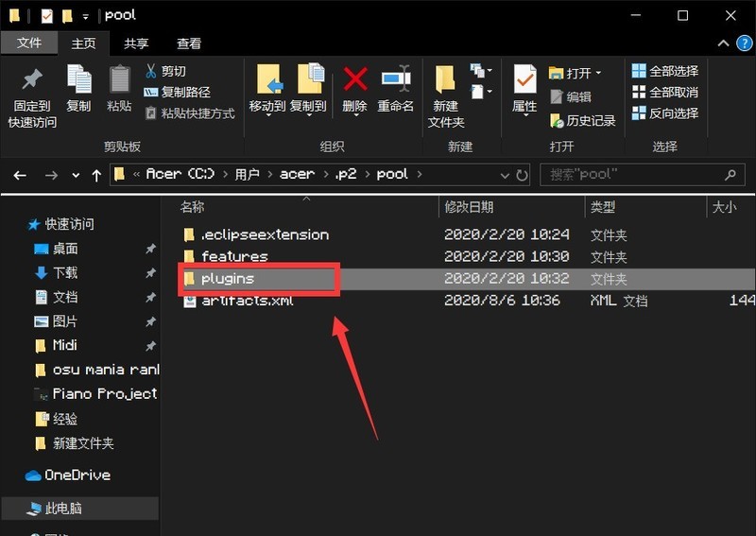Image resolution: width=756 pixels, height=536 pixels.
Task: Open the View ribbon tab
Action: click(189, 43)
